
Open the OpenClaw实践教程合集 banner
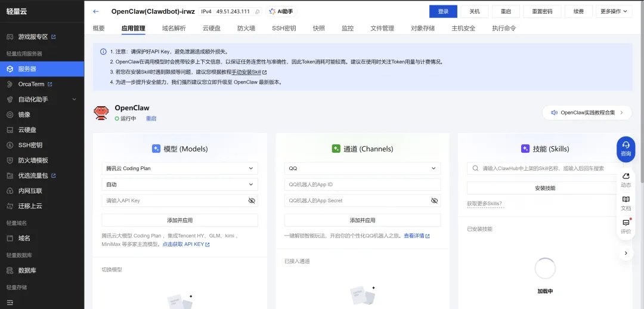point(587,113)
